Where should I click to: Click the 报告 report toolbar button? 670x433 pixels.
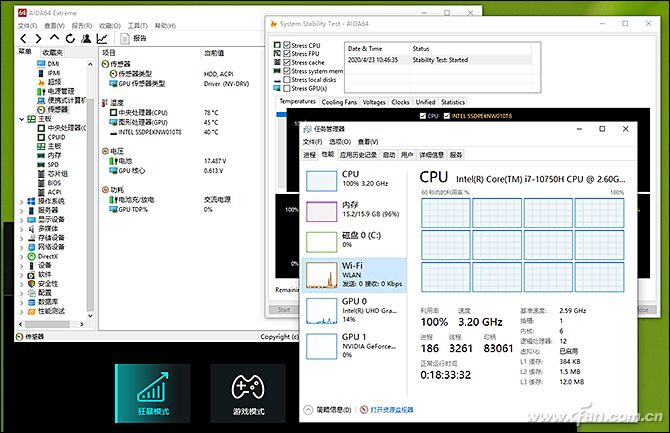133,38
